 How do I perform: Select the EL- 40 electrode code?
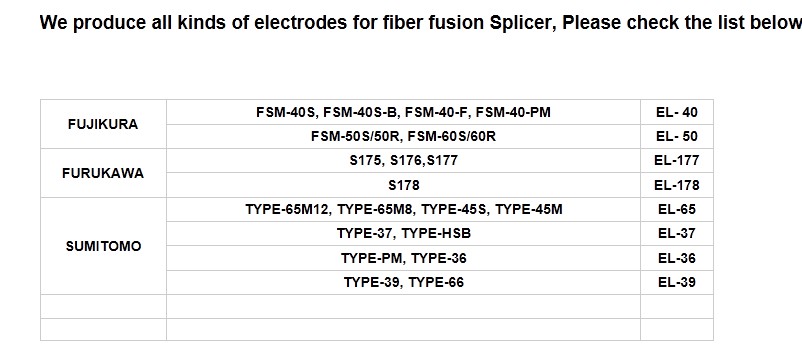677,112
